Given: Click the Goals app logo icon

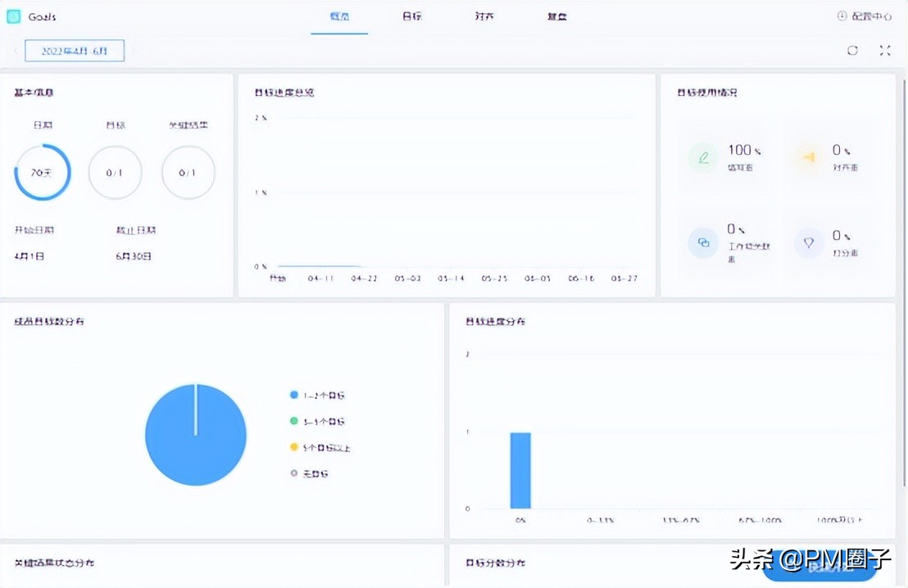Looking at the screenshot, I should pyautogui.click(x=12, y=16).
